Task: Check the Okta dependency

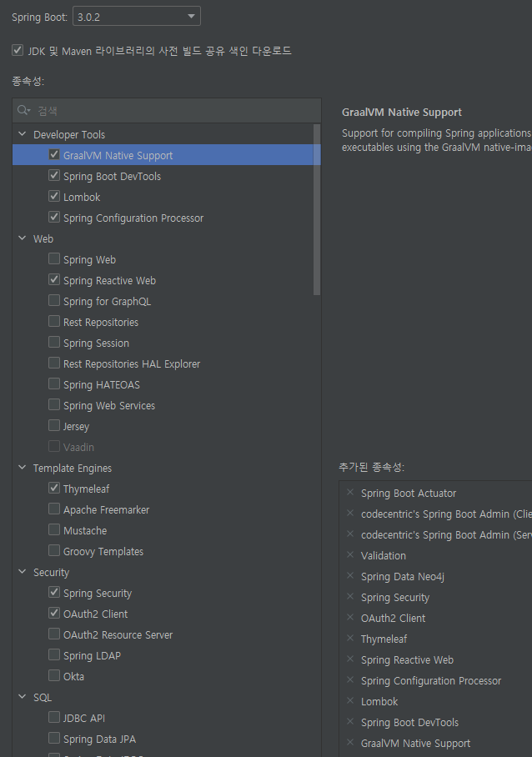Action: click(54, 675)
